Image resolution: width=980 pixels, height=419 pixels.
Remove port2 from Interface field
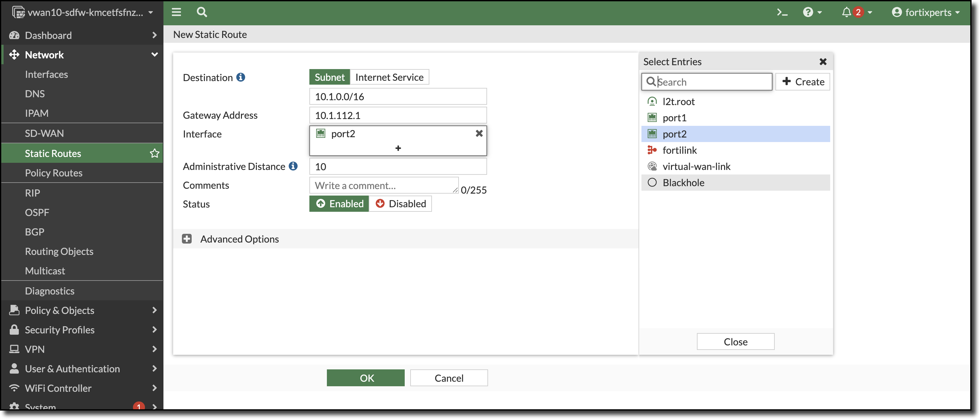(479, 133)
